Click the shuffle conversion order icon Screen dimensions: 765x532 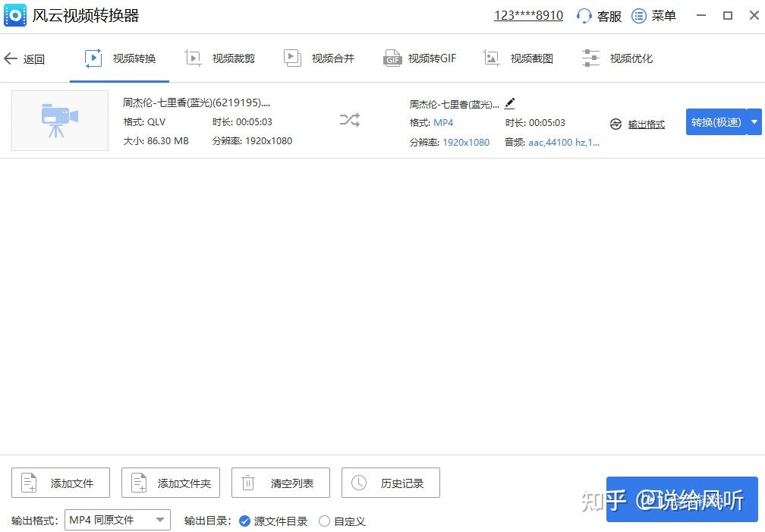(x=348, y=120)
